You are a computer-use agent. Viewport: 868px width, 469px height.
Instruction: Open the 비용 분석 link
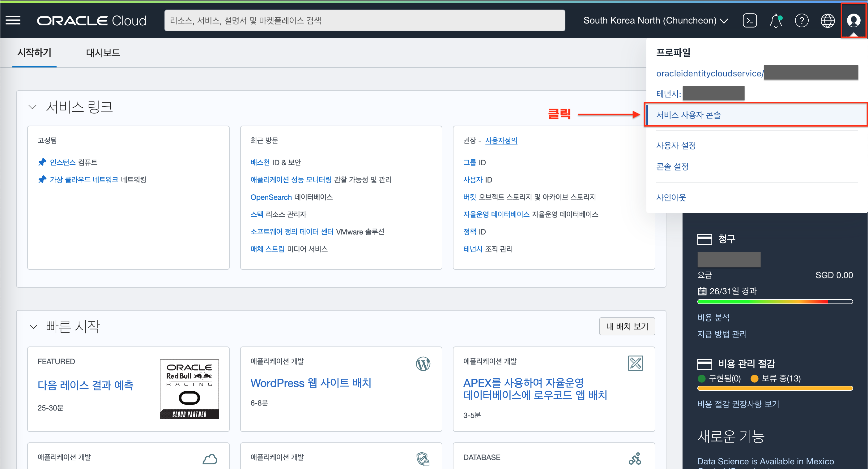pyautogui.click(x=713, y=317)
